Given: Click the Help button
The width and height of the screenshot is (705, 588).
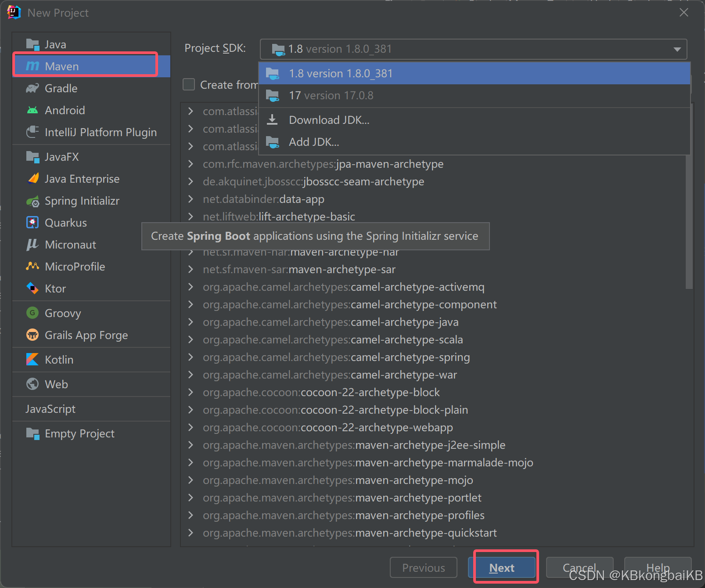Looking at the screenshot, I should 658,568.
